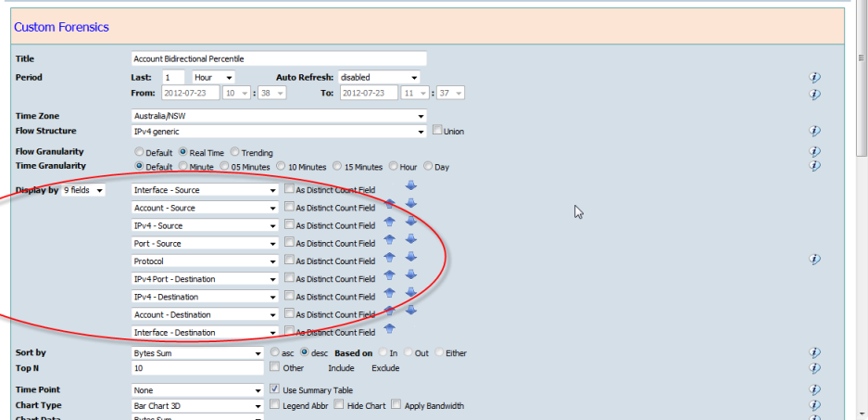Open the Time Point dropdown
The image size is (868, 420).
pyautogui.click(x=197, y=390)
